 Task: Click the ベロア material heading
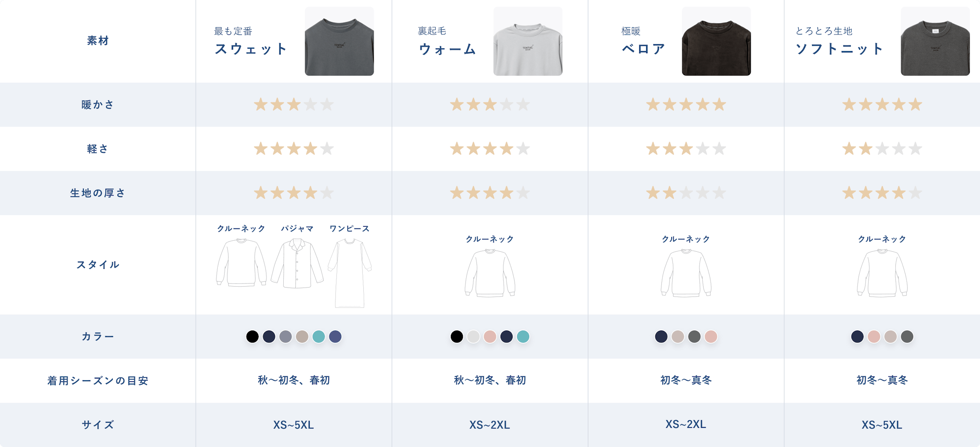click(x=643, y=49)
